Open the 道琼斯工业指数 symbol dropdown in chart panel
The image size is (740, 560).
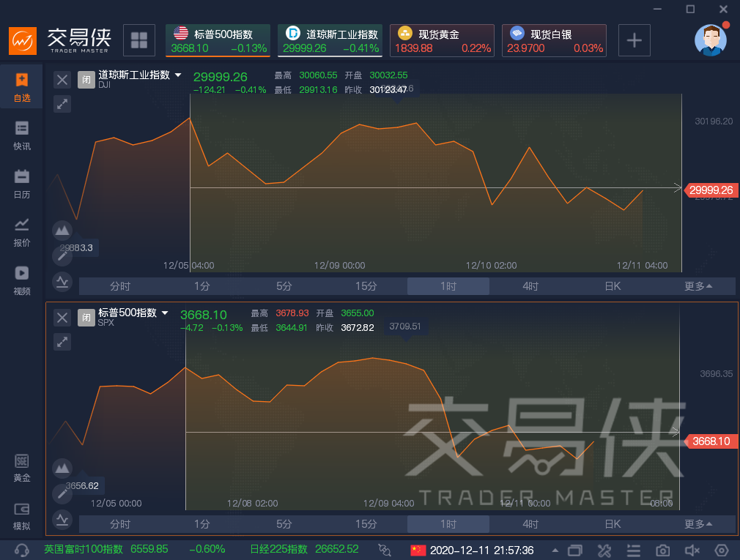point(178,75)
